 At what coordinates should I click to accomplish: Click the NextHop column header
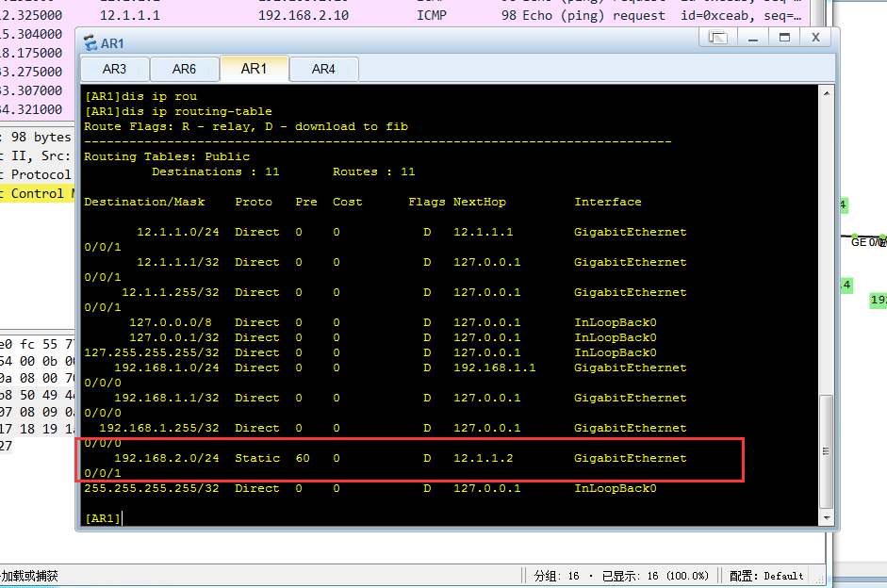coord(479,202)
